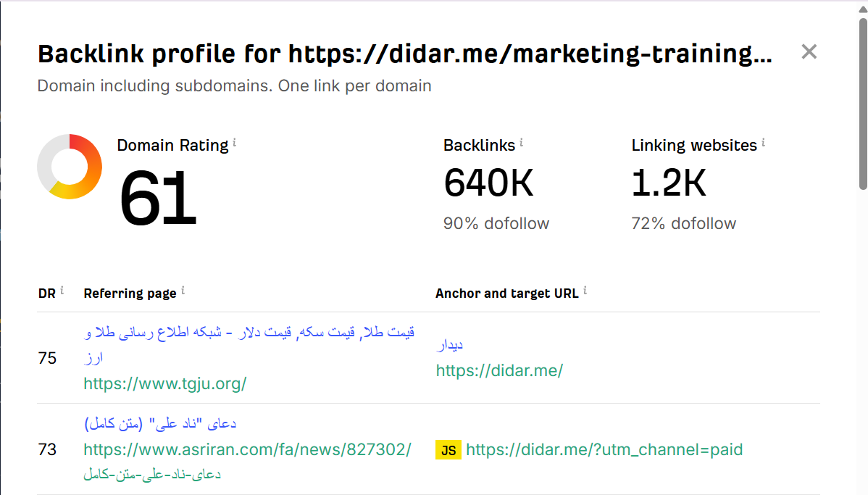
Task: Close the backlink profile dialog
Action: point(809,51)
